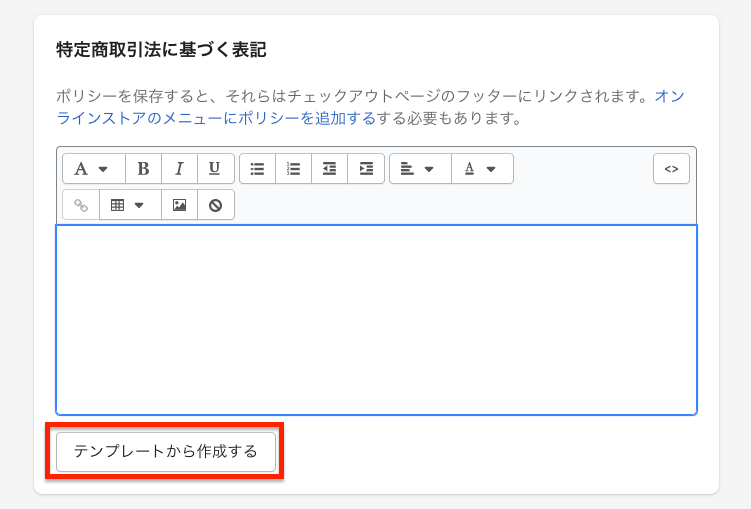The image size is (751, 509).
Task: Click the dropdown arrow beside alignment icon
Action: (429, 169)
